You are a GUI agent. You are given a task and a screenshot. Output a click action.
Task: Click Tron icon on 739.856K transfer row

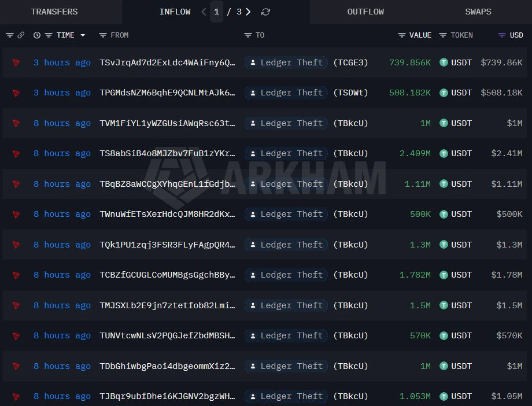pos(16,62)
